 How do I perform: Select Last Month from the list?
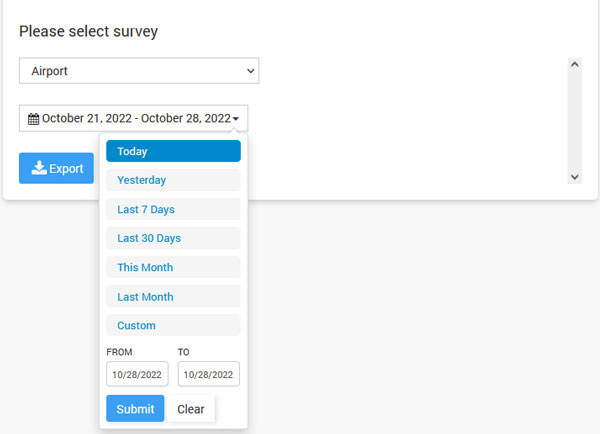point(173,296)
